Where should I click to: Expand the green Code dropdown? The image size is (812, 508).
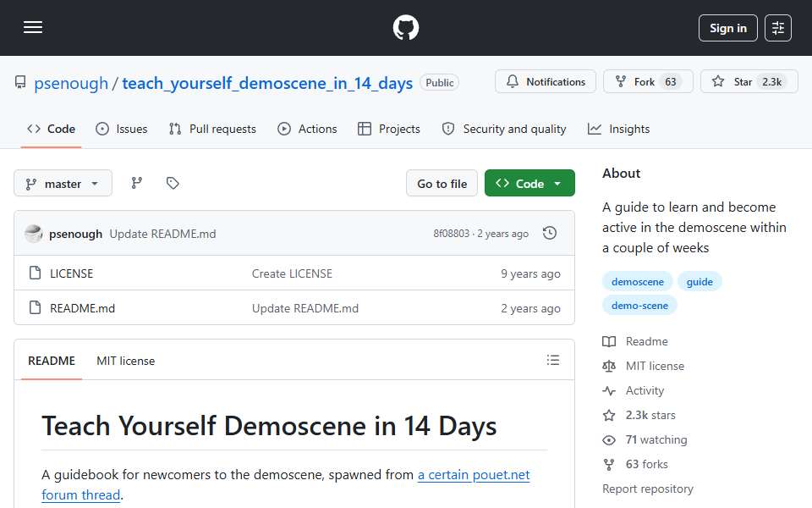pos(529,184)
